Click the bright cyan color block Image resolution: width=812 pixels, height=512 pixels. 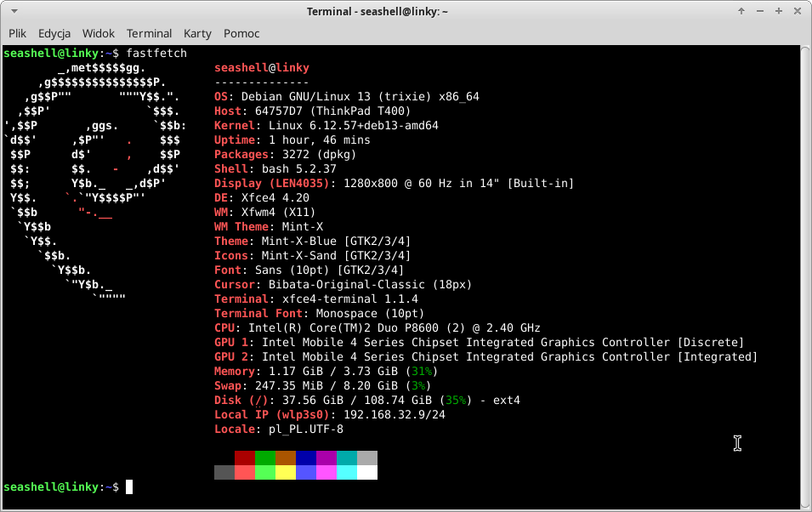coord(347,472)
